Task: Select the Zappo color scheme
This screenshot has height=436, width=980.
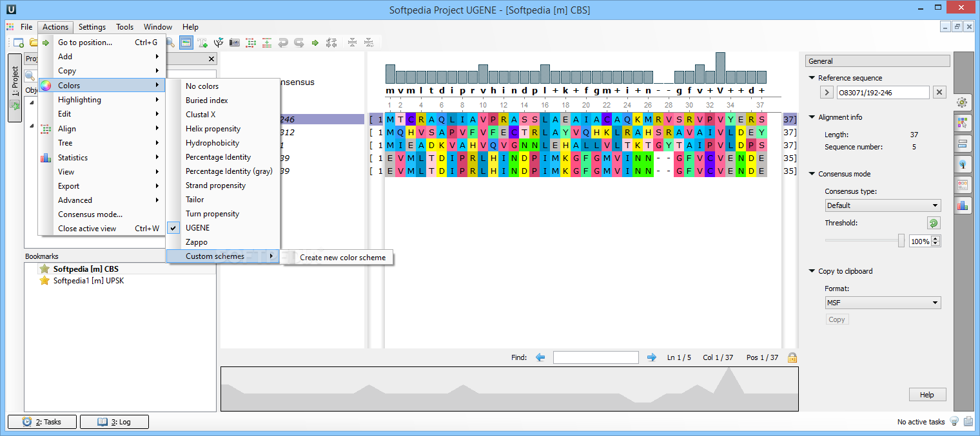Action: tap(223, 242)
